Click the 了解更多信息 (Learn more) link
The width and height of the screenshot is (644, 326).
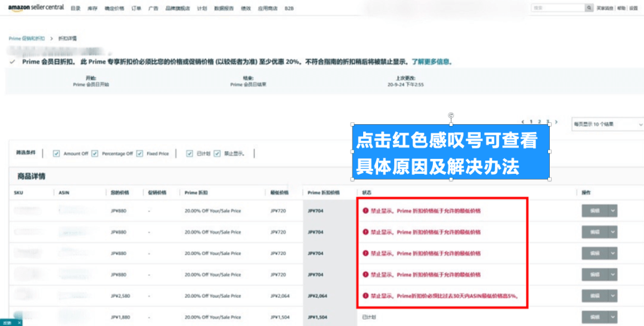[432, 61]
